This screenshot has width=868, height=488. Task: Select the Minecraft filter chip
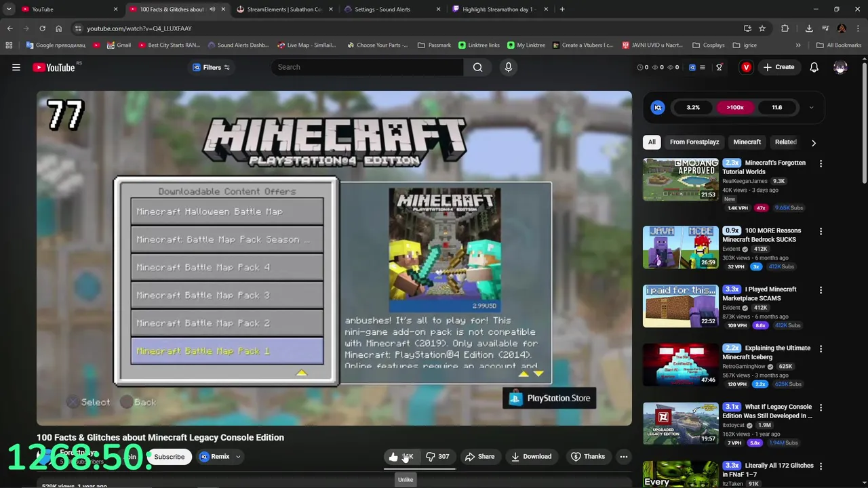point(747,142)
